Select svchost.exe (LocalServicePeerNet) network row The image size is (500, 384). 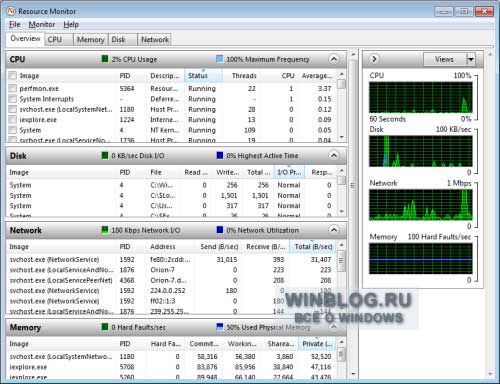pos(172,280)
